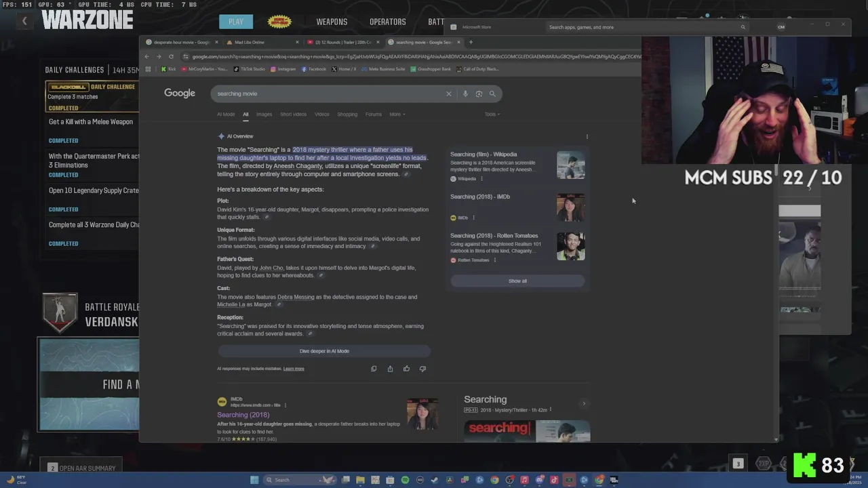Image resolution: width=868 pixels, height=488 pixels.
Task: Open IMDb result three-dot menu
Action: point(285,405)
